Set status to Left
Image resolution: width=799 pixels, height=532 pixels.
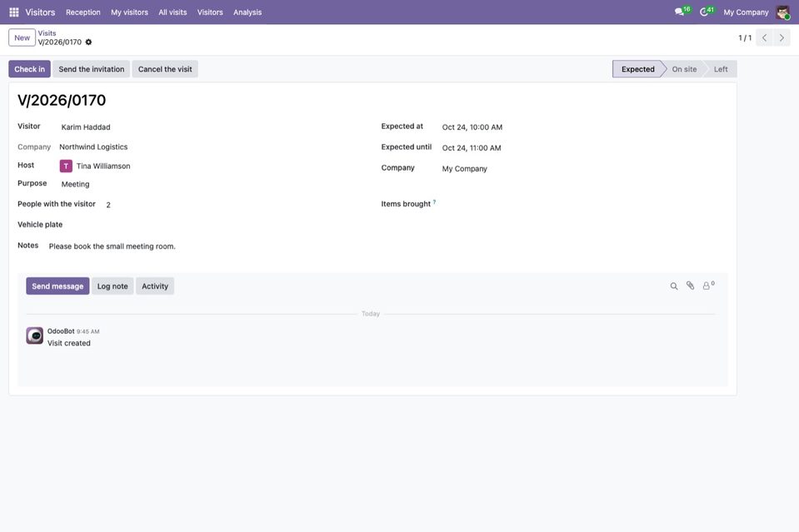(721, 69)
